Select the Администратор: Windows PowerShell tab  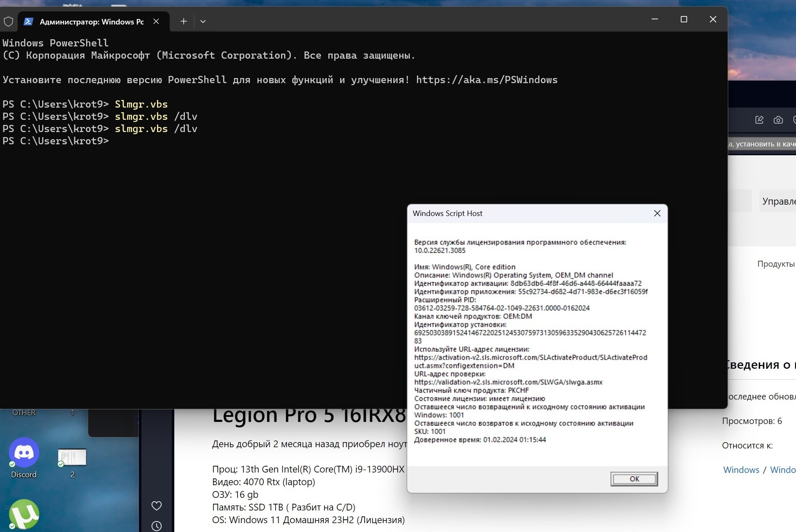click(94, 22)
